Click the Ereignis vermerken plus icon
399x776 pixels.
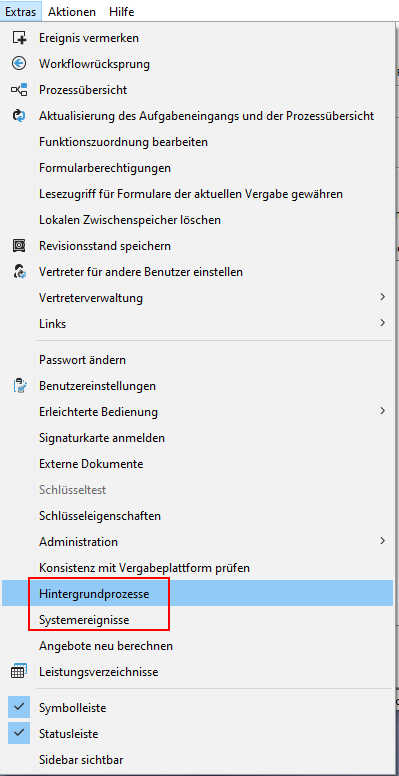point(19,38)
